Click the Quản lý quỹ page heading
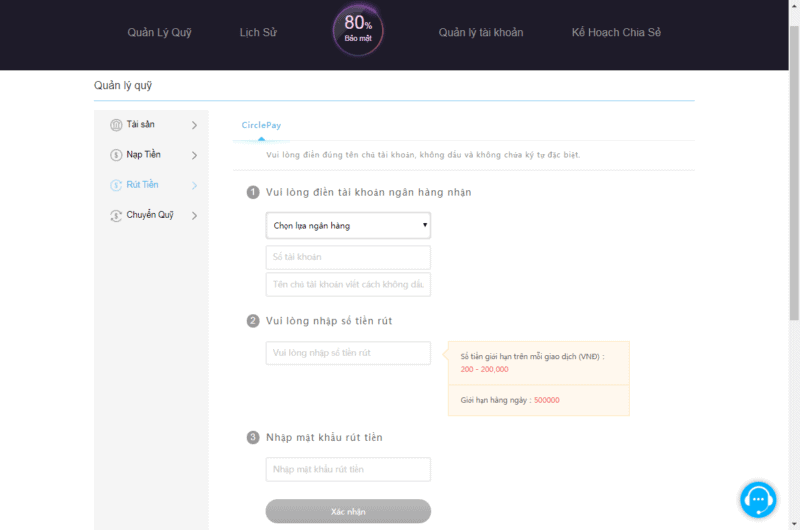This screenshot has width=800, height=530. click(x=123, y=85)
